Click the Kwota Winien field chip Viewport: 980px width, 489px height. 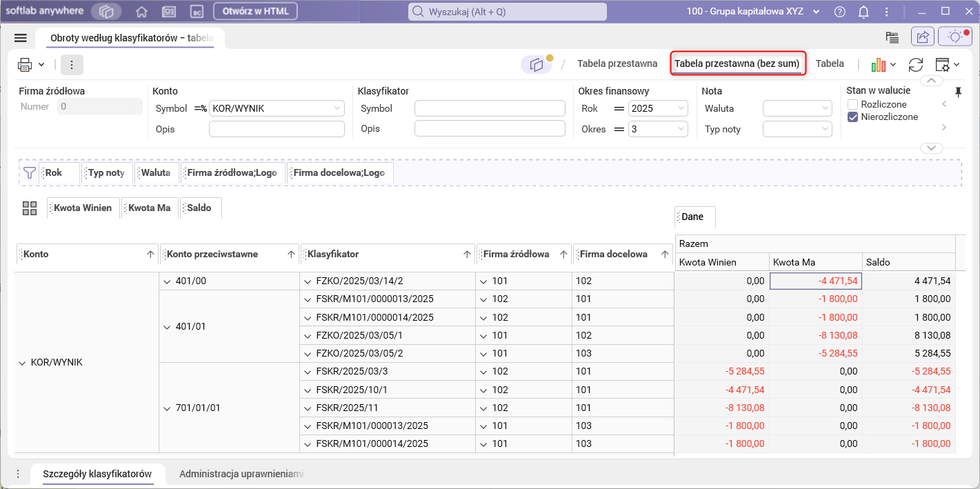click(83, 208)
